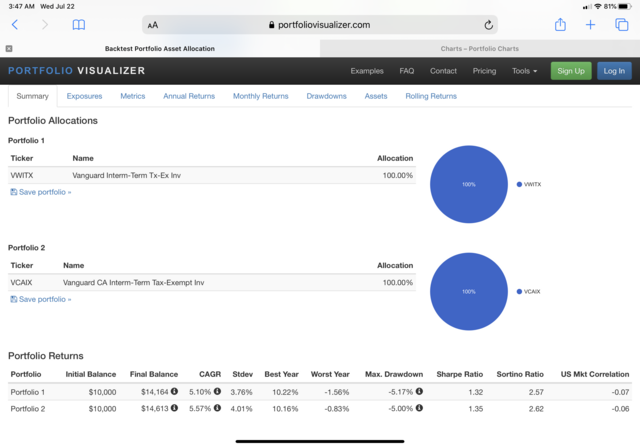This screenshot has width=640, height=447.
Task: Select the Summary tab
Action: click(32, 96)
